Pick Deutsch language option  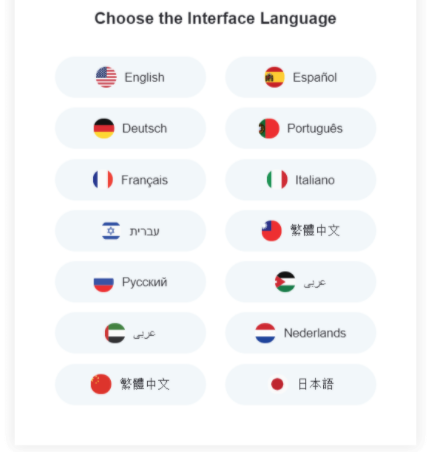(x=130, y=128)
